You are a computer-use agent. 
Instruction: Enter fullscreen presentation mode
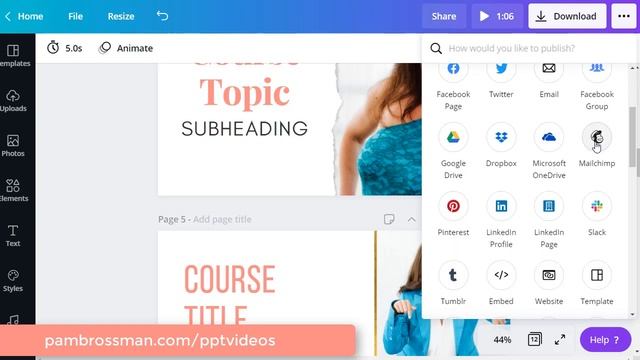click(x=560, y=339)
